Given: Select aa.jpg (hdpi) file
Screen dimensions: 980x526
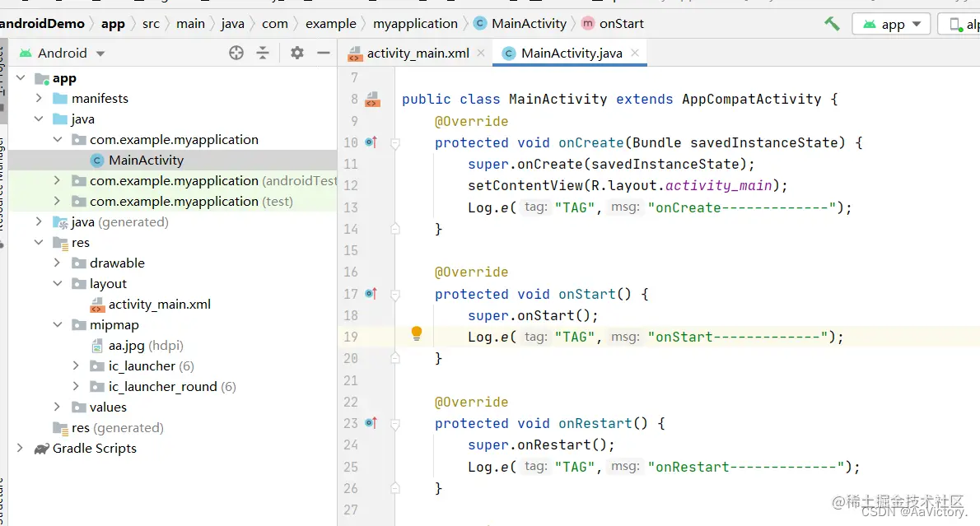Looking at the screenshot, I should click(138, 346).
